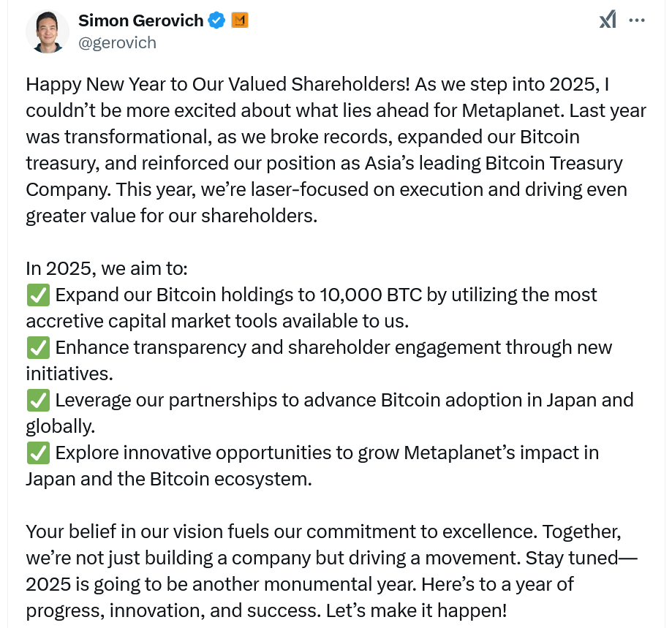Open Simon Gerovich's profile photo
Screen dimensions: 672x628
click(47, 32)
